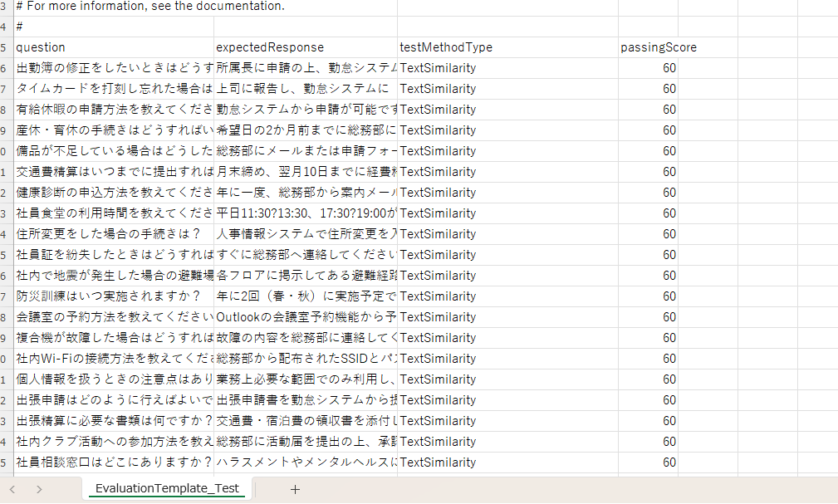Screen dimensions: 838x504
Task: Select question cell '防災訓練はいつ実施されますか？'
Action: coord(114,296)
